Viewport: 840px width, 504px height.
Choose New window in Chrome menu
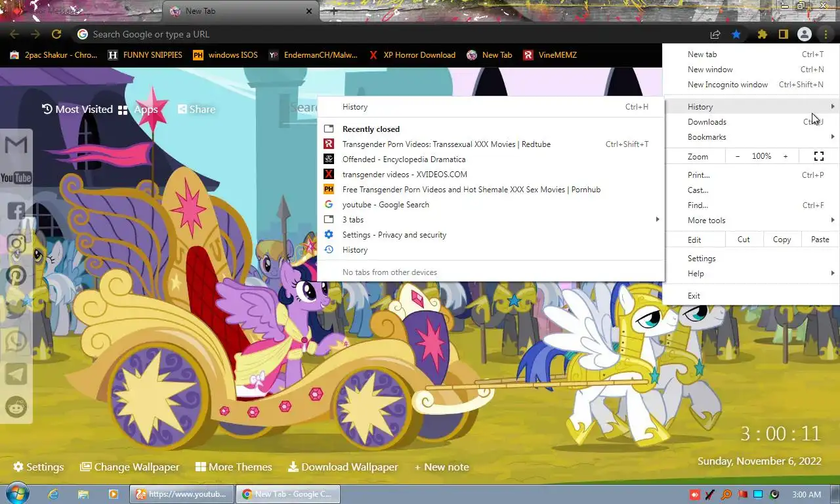tap(751, 70)
